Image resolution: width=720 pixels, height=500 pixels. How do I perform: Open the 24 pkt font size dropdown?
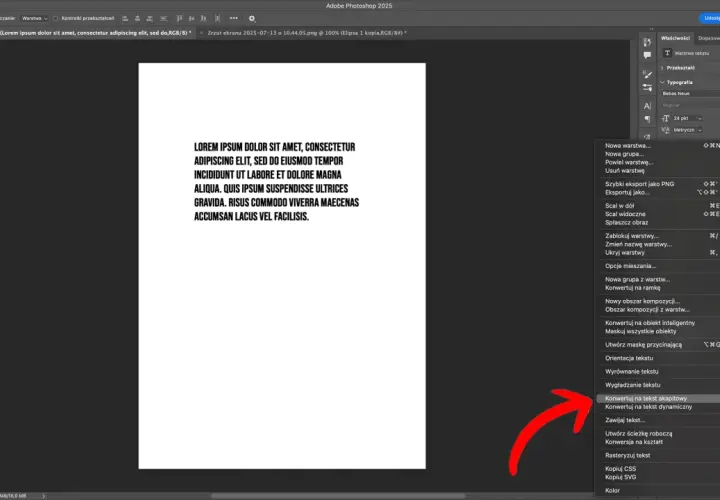tap(687, 118)
